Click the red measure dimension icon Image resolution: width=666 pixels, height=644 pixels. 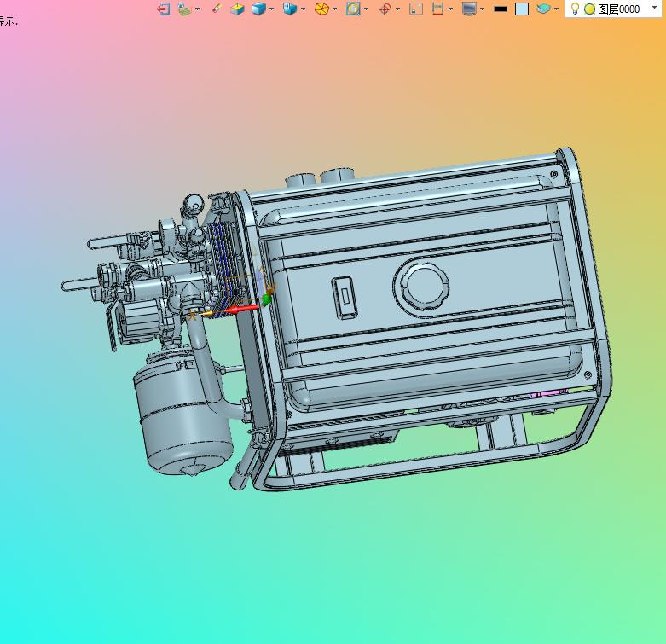[437, 9]
